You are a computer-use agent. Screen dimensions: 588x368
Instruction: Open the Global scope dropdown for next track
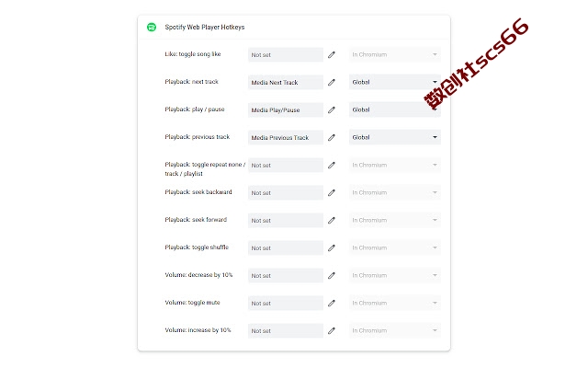(395, 82)
